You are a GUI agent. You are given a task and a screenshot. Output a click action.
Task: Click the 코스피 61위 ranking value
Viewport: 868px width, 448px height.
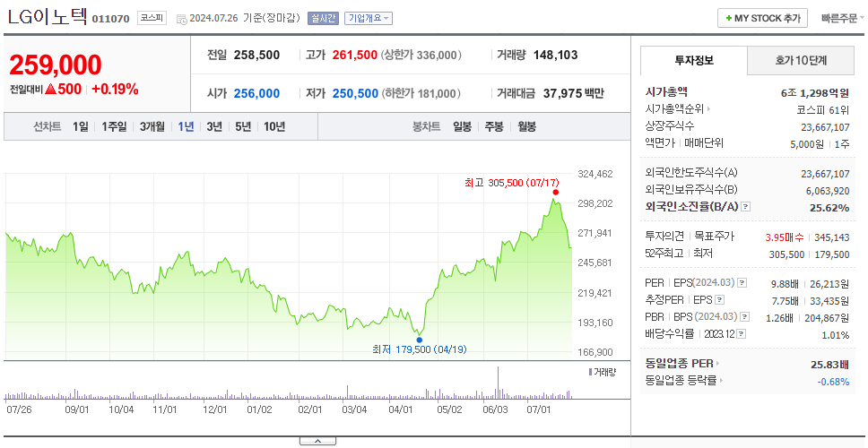pyautogui.click(x=823, y=109)
